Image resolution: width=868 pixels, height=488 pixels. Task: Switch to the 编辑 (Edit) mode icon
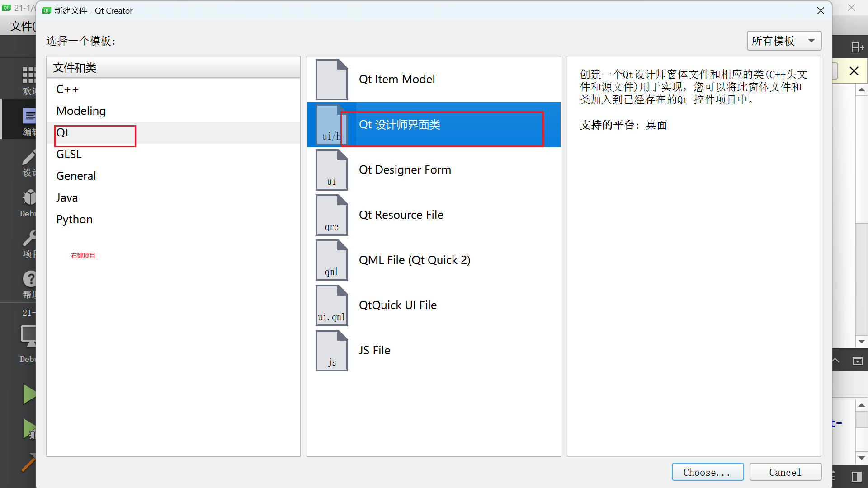click(28, 119)
